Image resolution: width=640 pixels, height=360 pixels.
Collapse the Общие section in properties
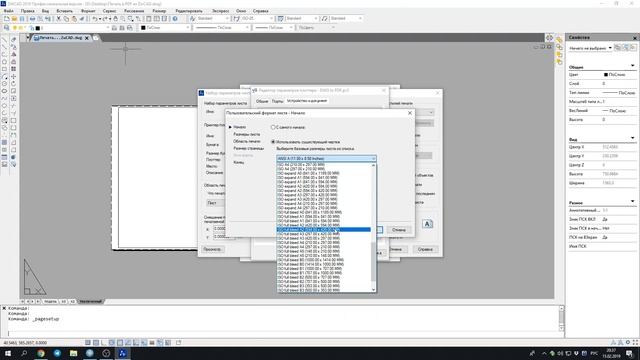coord(632,66)
